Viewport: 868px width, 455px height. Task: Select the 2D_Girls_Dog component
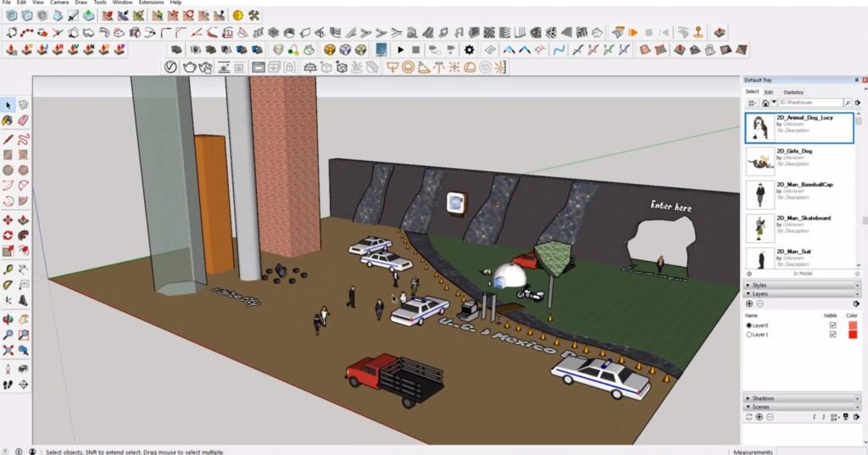(x=800, y=160)
